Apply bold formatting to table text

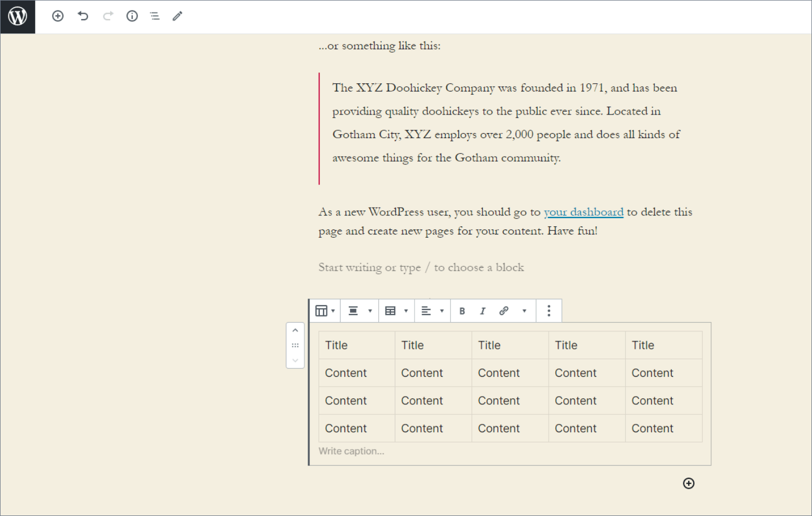[x=463, y=311]
